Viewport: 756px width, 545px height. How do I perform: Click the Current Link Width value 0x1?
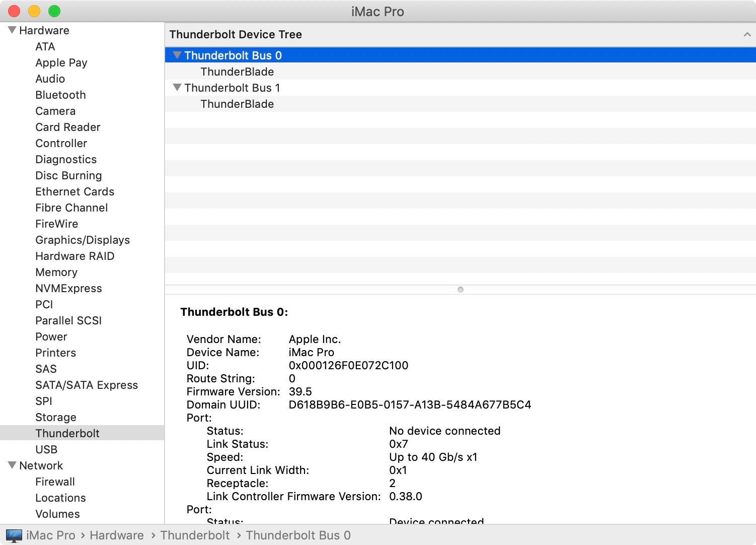click(x=398, y=470)
